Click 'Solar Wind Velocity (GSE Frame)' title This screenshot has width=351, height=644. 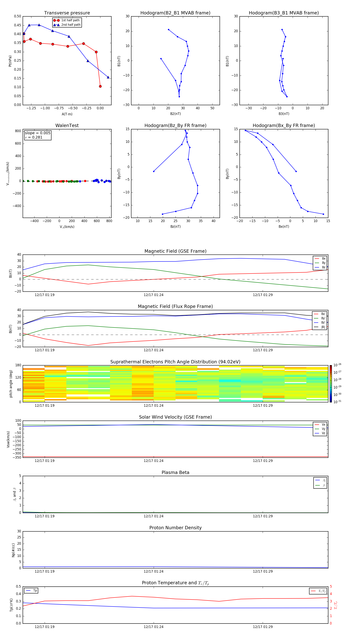coord(175,417)
